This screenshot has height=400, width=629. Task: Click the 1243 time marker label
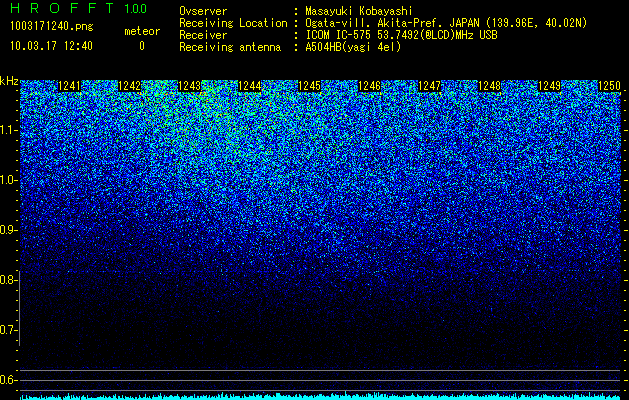(x=189, y=86)
